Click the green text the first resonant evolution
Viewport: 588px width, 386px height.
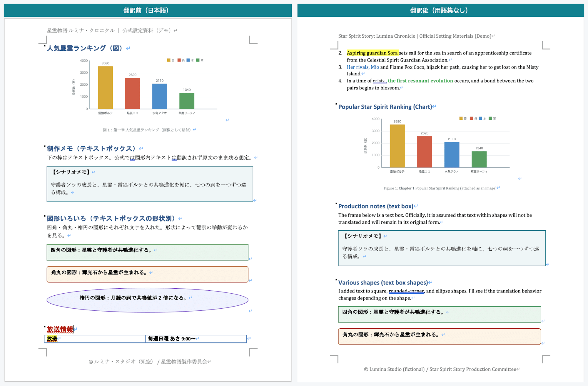pyautogui.click(x=420, y=81)
